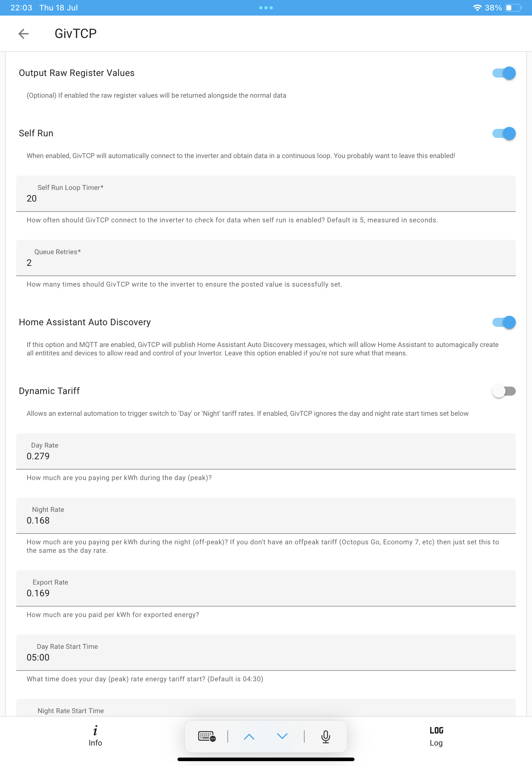This screenshot has width=532, height=766.
Task: Focus the Day Rate field
Action: (266, 451)
